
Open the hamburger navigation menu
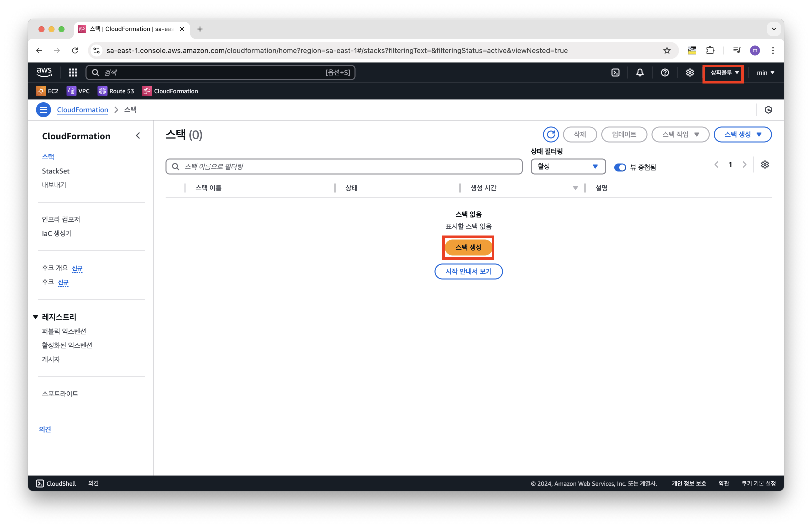click(x=43, y=110)
